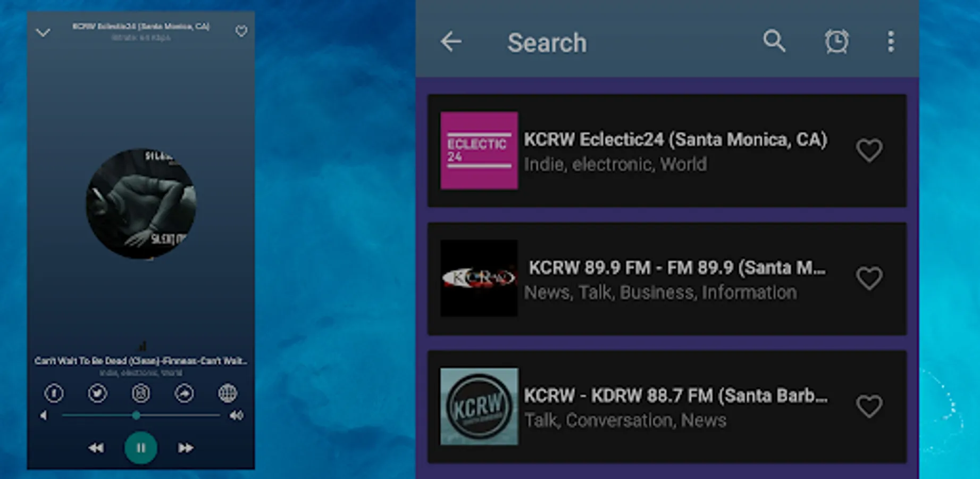
Task: Open the Facebook icon in the player
Action: pos(54,393)
